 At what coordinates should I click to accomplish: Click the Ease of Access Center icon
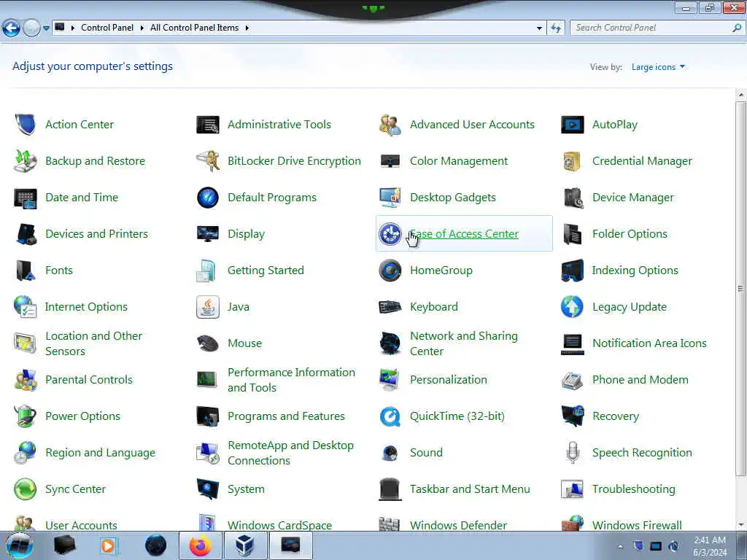tap(390, 234)
